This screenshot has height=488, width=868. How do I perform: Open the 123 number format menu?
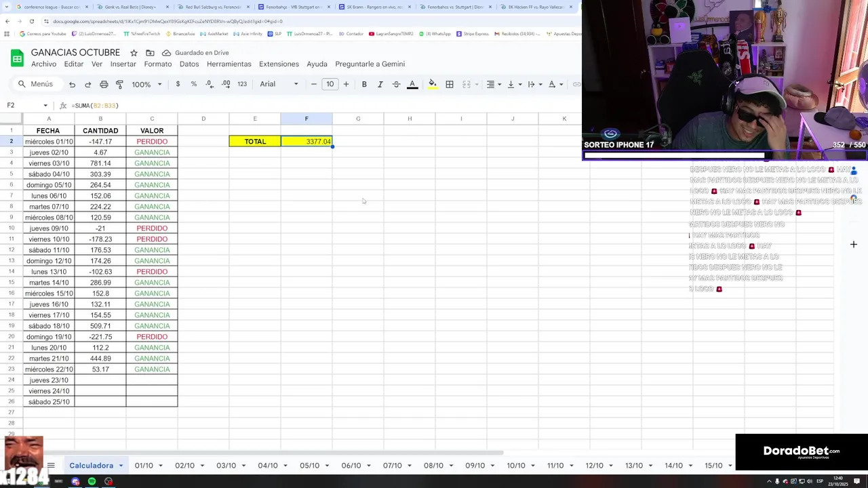[242, 84]
